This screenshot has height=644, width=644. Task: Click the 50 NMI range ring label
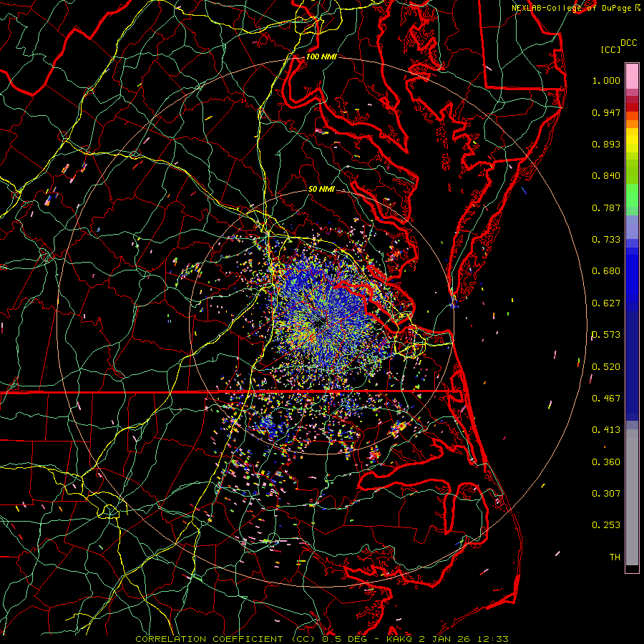click(321, 189)
